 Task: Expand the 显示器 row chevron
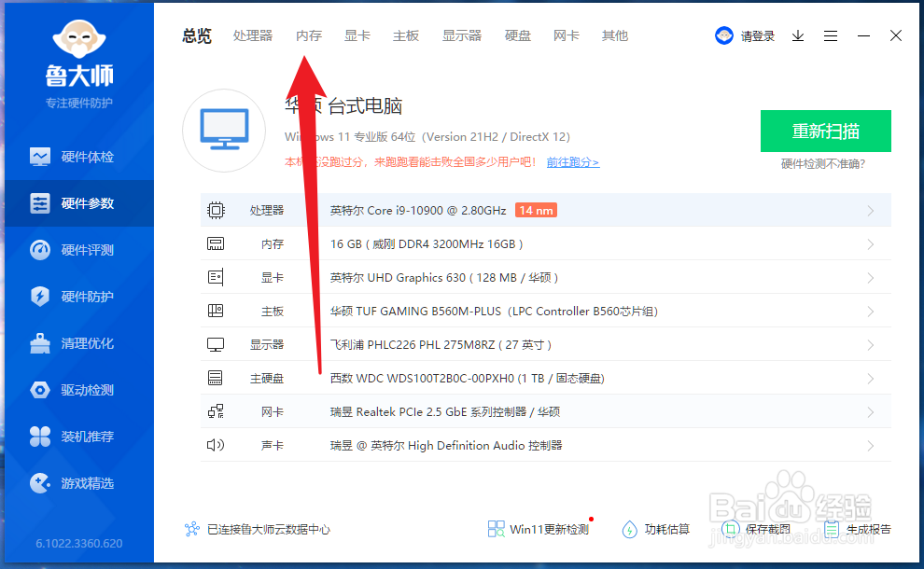[871, 345]
